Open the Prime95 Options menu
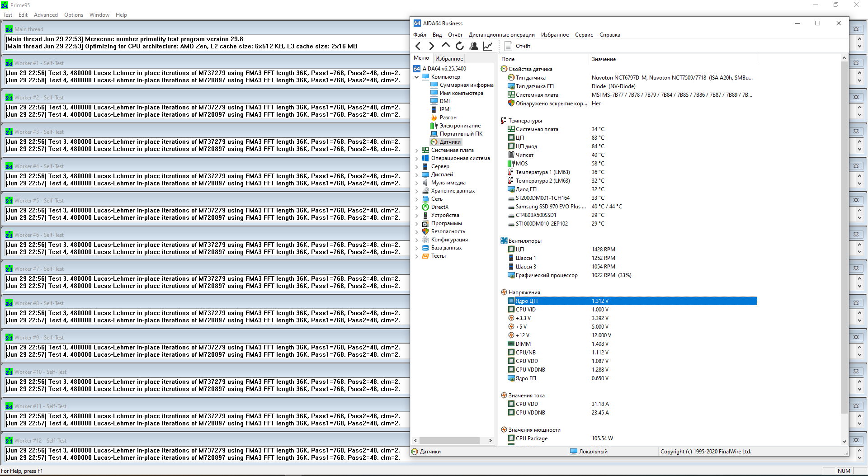 [x=74, y=15]
